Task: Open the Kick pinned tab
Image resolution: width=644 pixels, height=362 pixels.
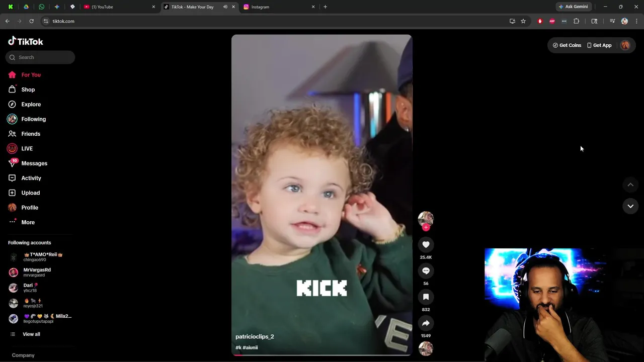Action: point(11,7)
